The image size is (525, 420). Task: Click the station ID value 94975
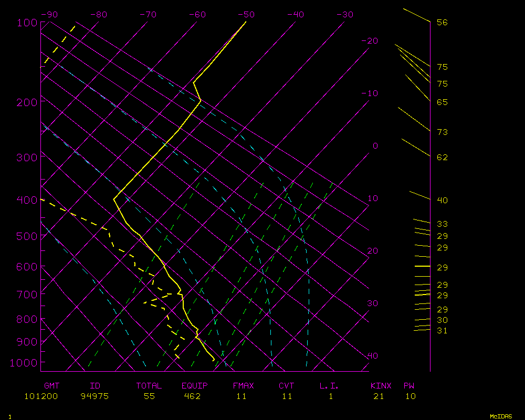pyautogui.click(x=95, y=396)
